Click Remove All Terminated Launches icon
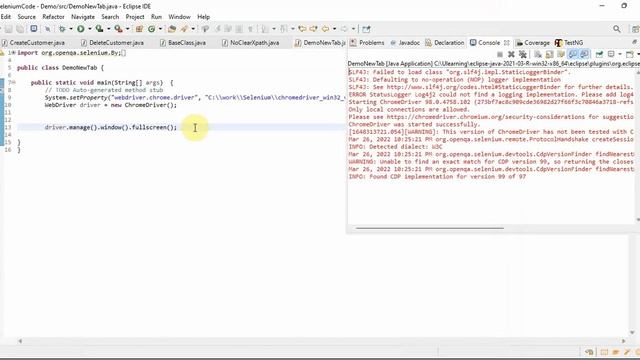This screenshot has width=640, height=360. tap(523, 54)
